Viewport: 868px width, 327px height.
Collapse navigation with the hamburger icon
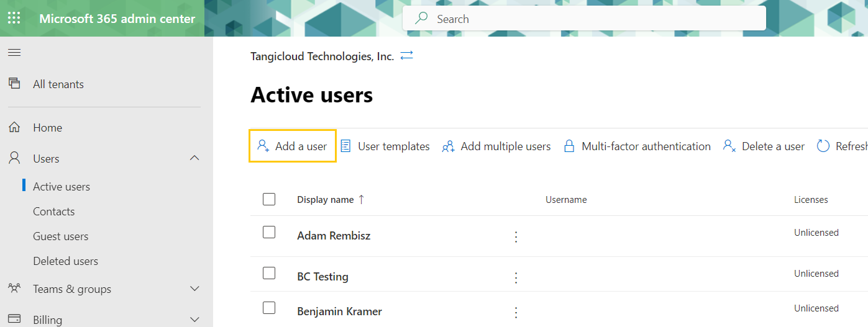pyautogui.click(x=14, y=52)
